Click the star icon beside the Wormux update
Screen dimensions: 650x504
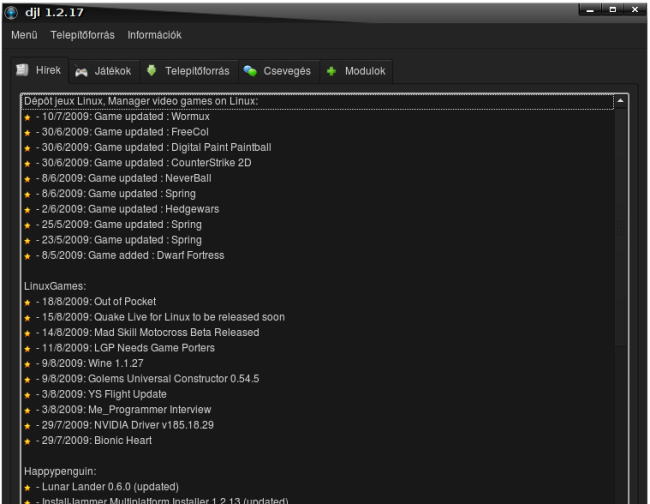(27, 118)
